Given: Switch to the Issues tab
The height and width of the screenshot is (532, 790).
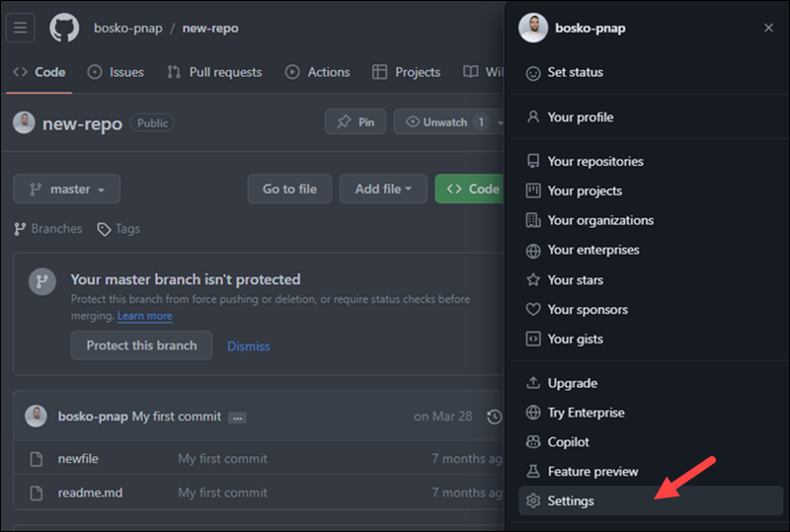Looking at the screenshot, I should (116, 72).
